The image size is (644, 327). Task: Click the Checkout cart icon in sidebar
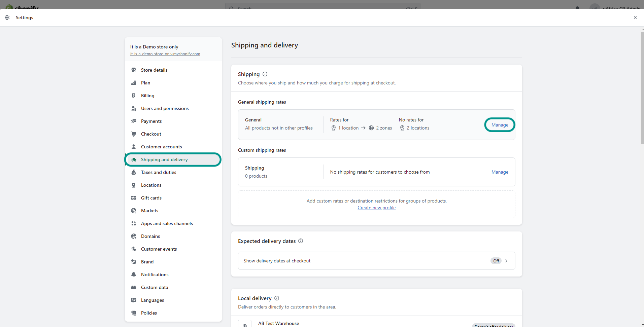click(x=134, y=134)
